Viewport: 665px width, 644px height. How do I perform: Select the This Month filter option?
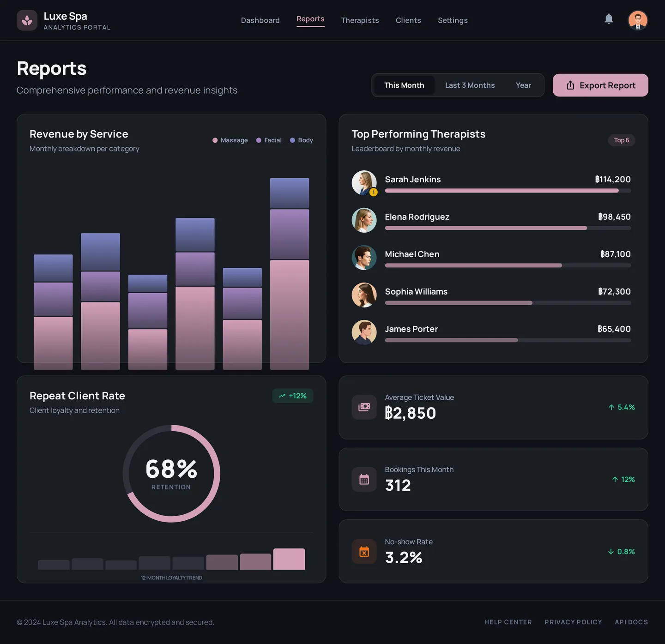[x=404, y=85]
